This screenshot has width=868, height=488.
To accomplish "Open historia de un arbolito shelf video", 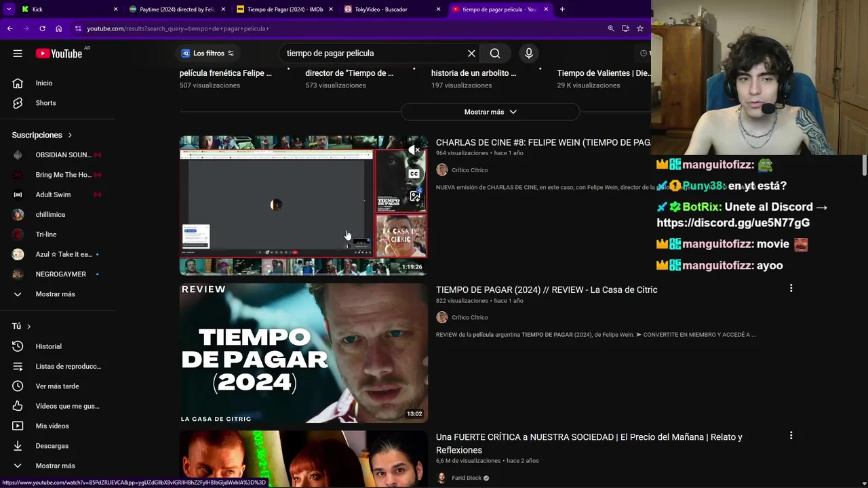I will 473,73.
